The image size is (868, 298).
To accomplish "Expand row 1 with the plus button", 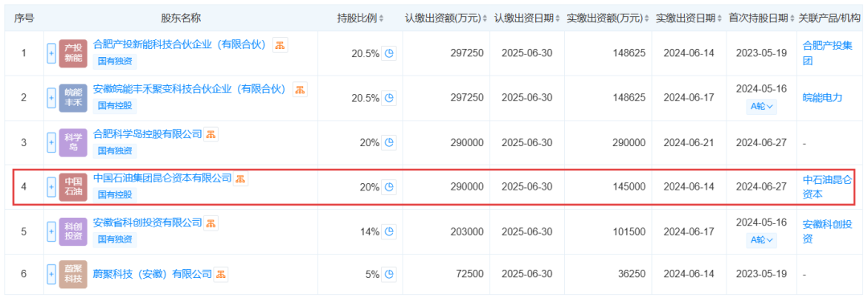I will (x=51, y=54).
